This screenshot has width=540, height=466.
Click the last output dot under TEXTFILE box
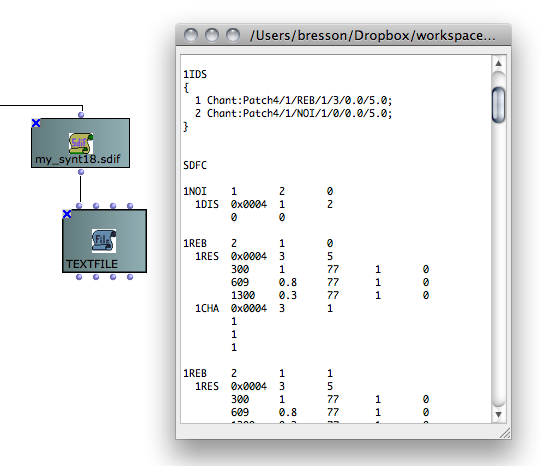coord(130,277)
